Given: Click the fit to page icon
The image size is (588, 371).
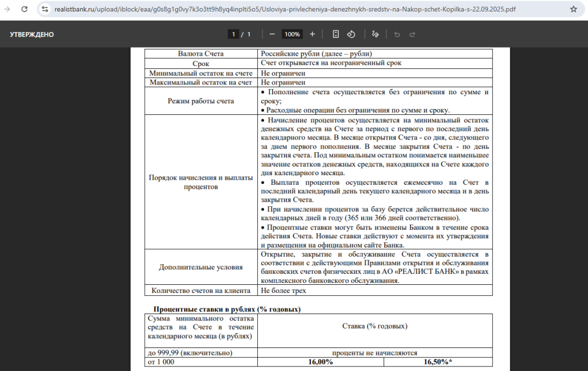Looking at the screenshot, I should [x=335, y=34].
